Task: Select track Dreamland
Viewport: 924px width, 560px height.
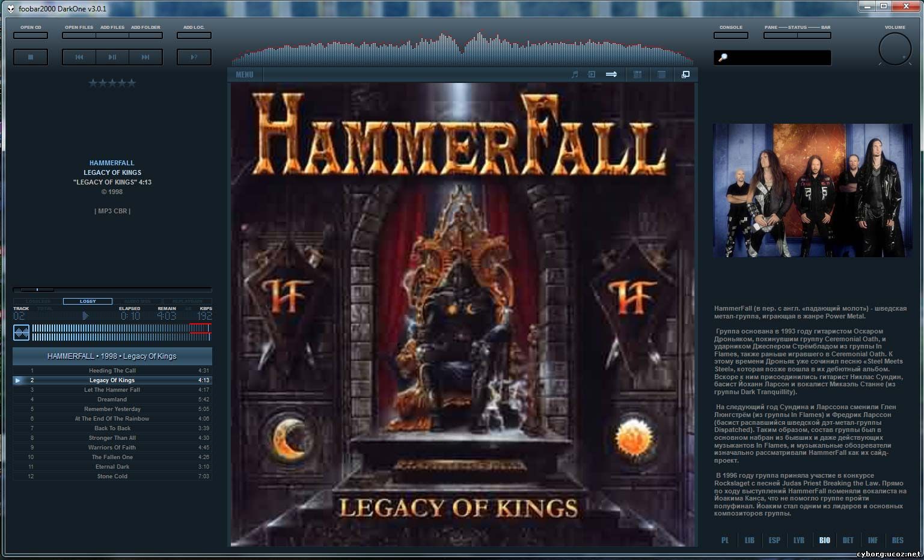Action: tap(112, 400)
